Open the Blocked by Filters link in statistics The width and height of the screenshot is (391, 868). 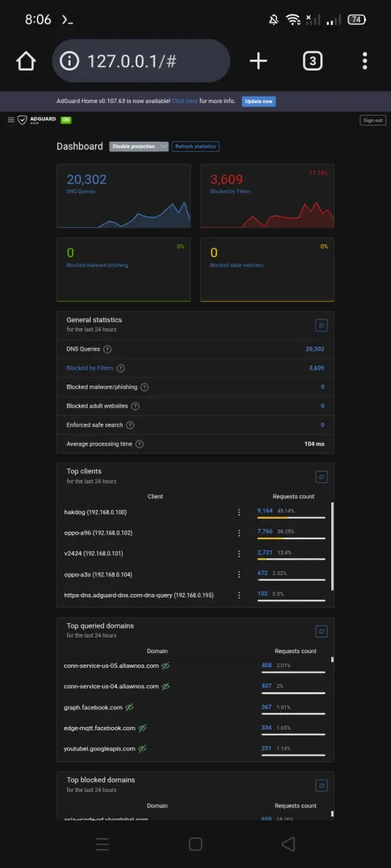pyautogui.click(x=90, y=368)
